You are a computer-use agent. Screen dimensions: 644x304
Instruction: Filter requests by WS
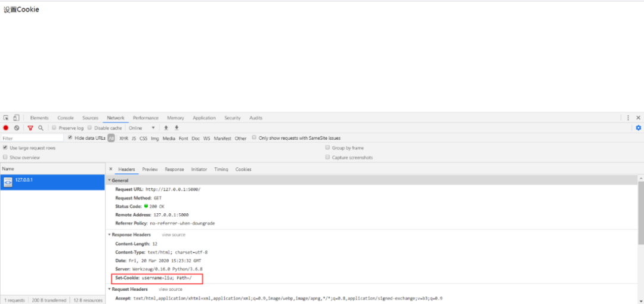pyautogui.click(x=206, y=138)
